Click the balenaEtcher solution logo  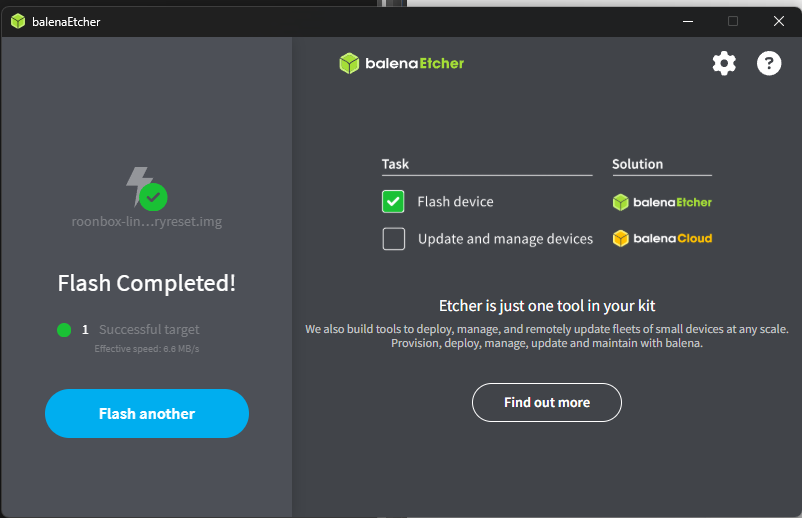coord(662,202)
